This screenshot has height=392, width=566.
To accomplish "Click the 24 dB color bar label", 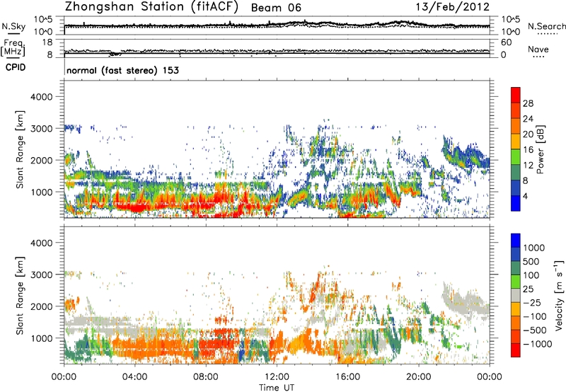I will pos(528,119).
